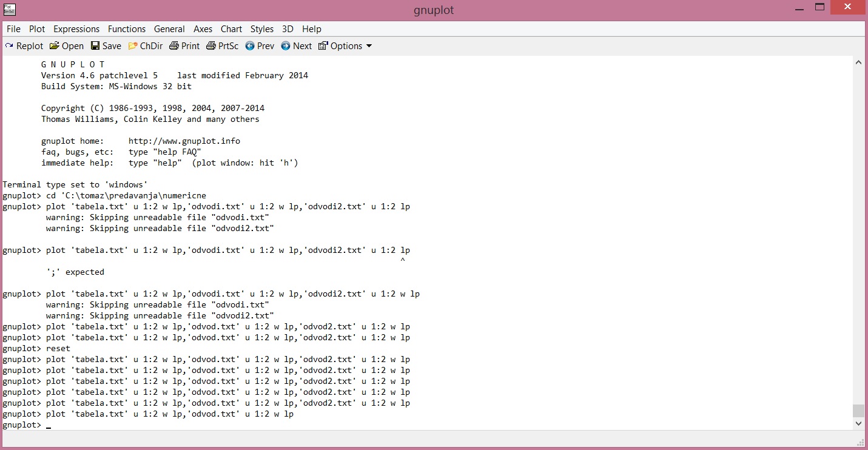Open the Help menu
Screen dimensions: 868x450
[312, 29]
